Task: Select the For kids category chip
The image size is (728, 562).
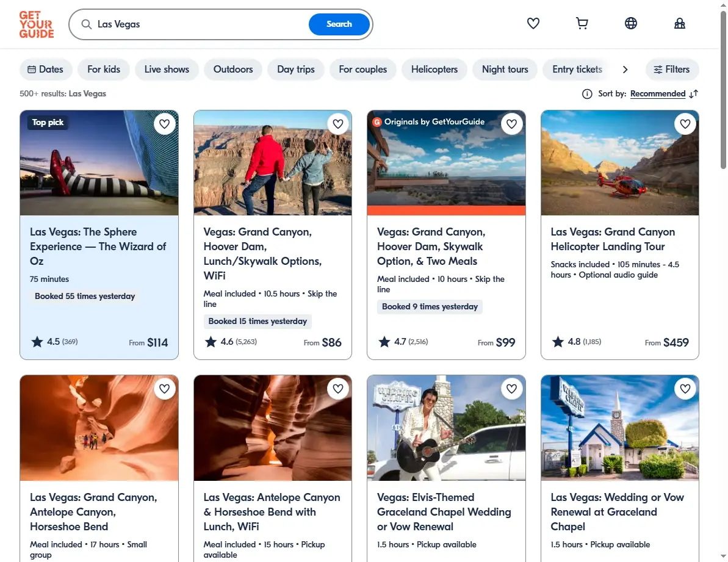Action: pos(104,70)
